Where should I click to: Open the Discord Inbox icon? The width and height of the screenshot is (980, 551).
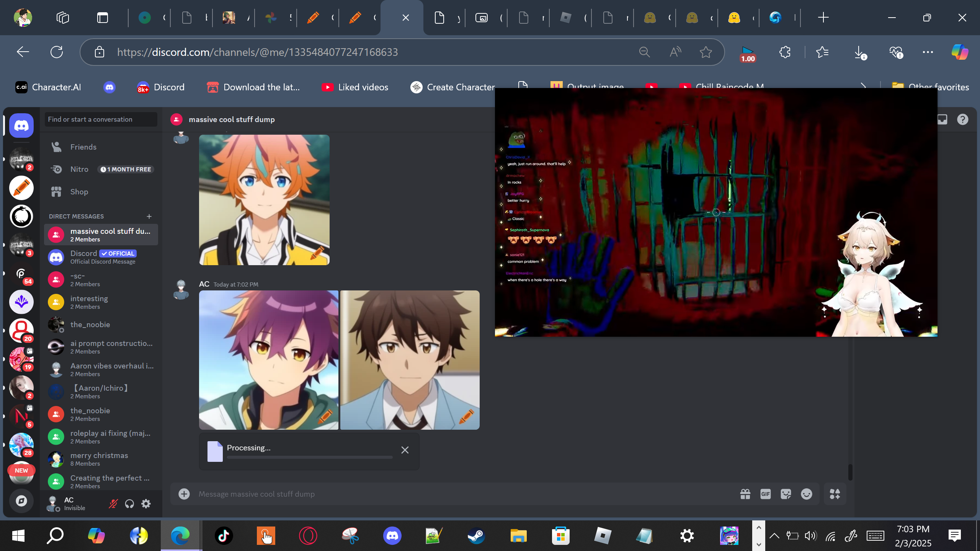tap(942, 120)
